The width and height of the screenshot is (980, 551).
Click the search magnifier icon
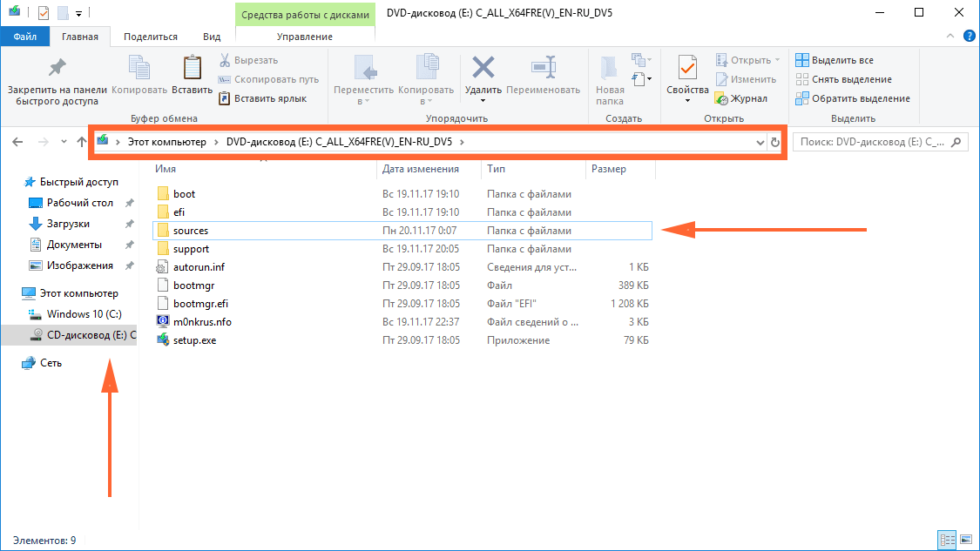coord(956,143)
